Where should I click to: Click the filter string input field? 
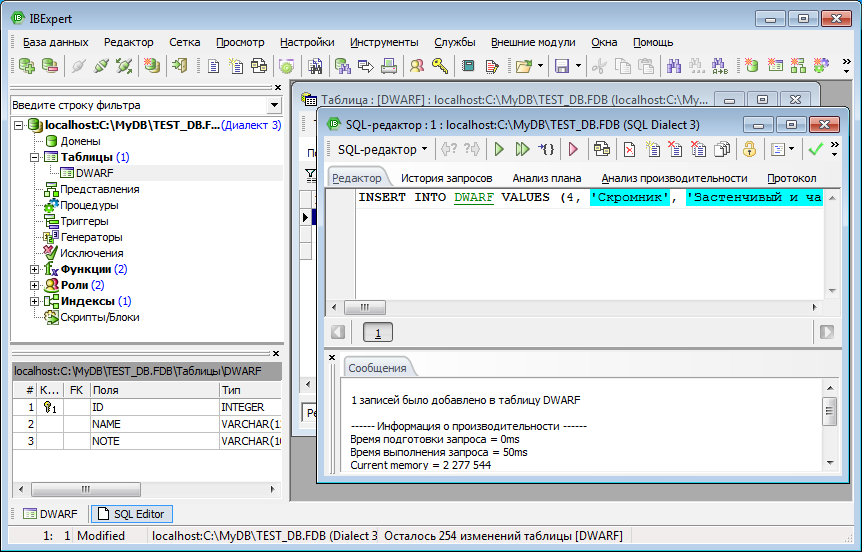[x=139, y=105]
